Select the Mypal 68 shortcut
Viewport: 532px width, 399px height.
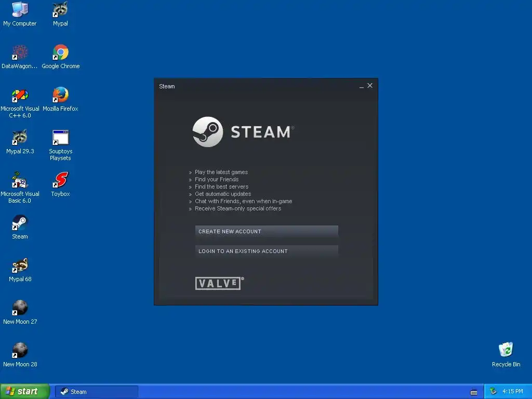coord(20,270)
